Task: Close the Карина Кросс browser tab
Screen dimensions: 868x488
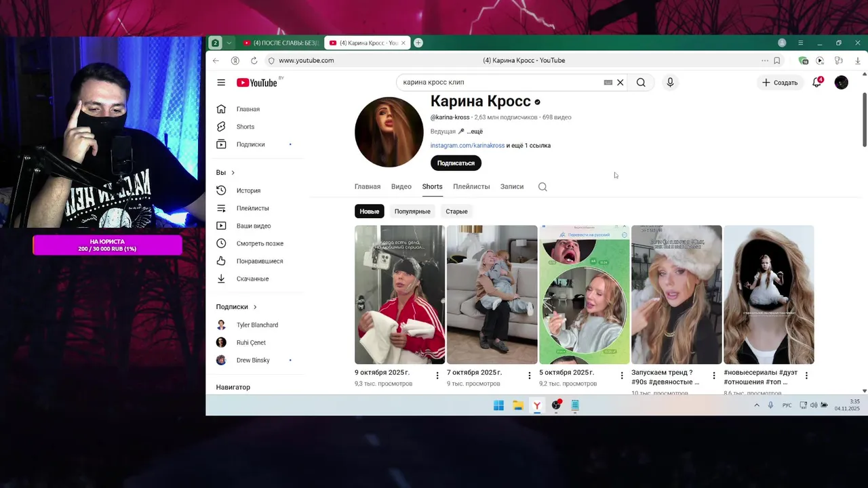Action: tap(403, 43)
